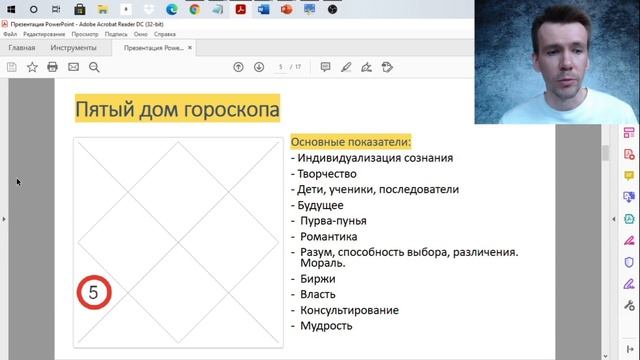Screen dimensions: 640x360
Task: Open the teal Acrobat tool in right pane
Action: click(x=629, y=219)
